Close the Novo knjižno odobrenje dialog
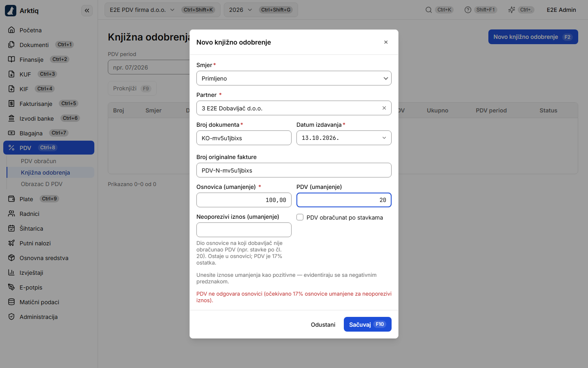Viewport: 588px width, 368px height. [x=386, y=42]
